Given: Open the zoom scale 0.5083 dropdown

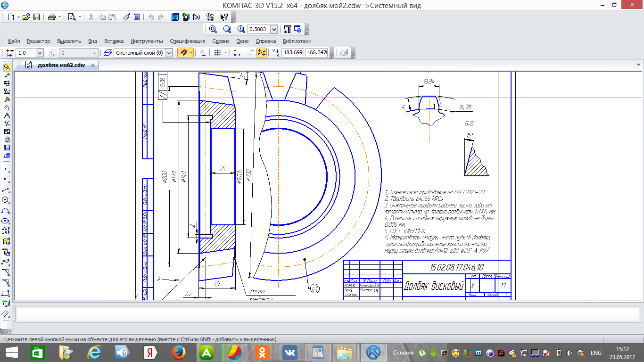Looking at the screenshot, I should 274,29.
